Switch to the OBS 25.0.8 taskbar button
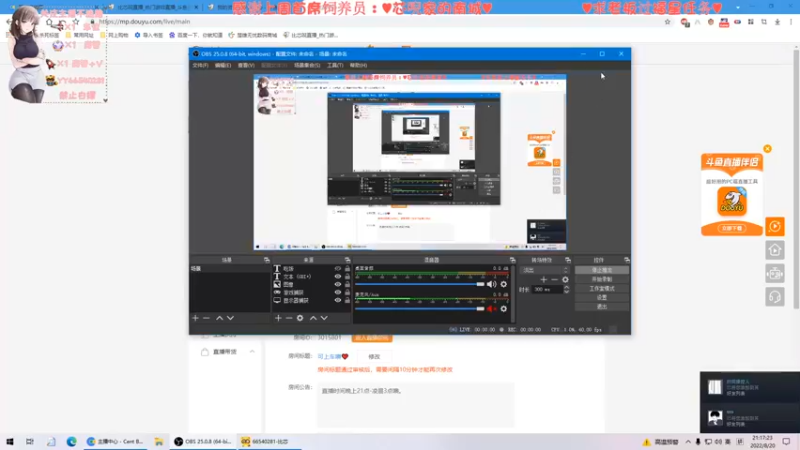800x450 pixels. (x=203, y=442)
